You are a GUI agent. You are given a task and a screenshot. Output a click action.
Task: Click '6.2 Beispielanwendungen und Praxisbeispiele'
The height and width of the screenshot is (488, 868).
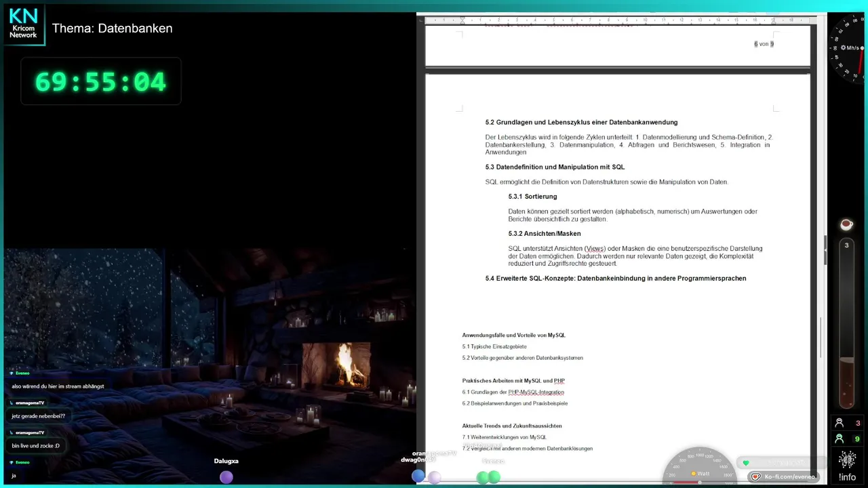pyautogui.click(x=515, y=403)
